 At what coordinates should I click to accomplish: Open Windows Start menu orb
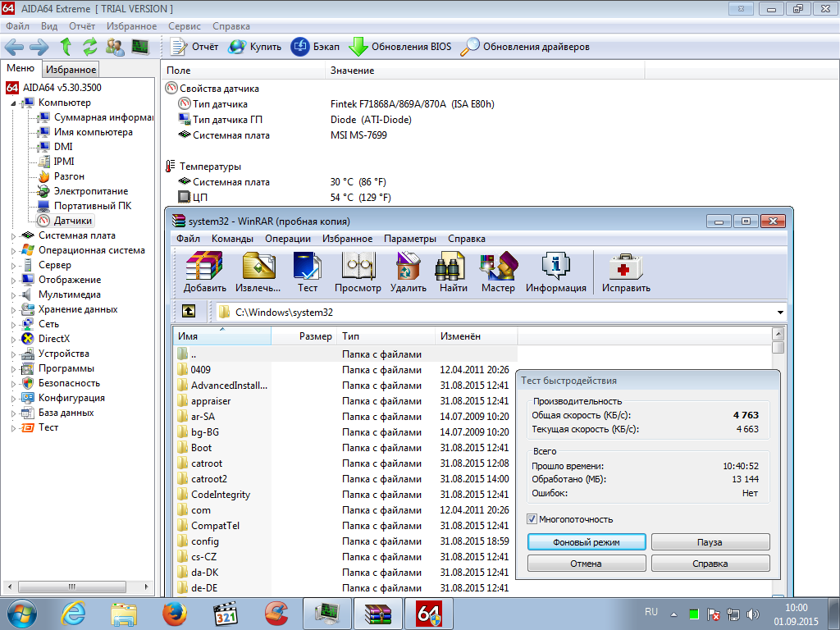point(22,614)
